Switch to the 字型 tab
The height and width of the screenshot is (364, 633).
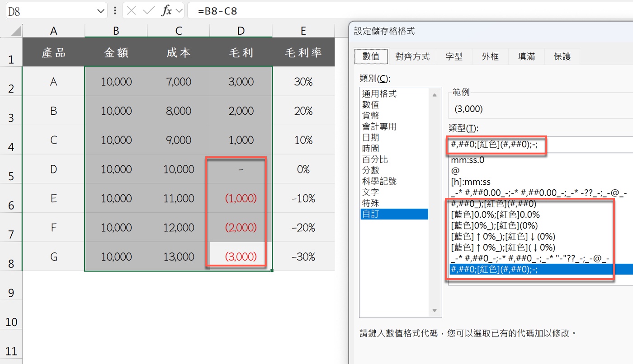tap(453, 56)
